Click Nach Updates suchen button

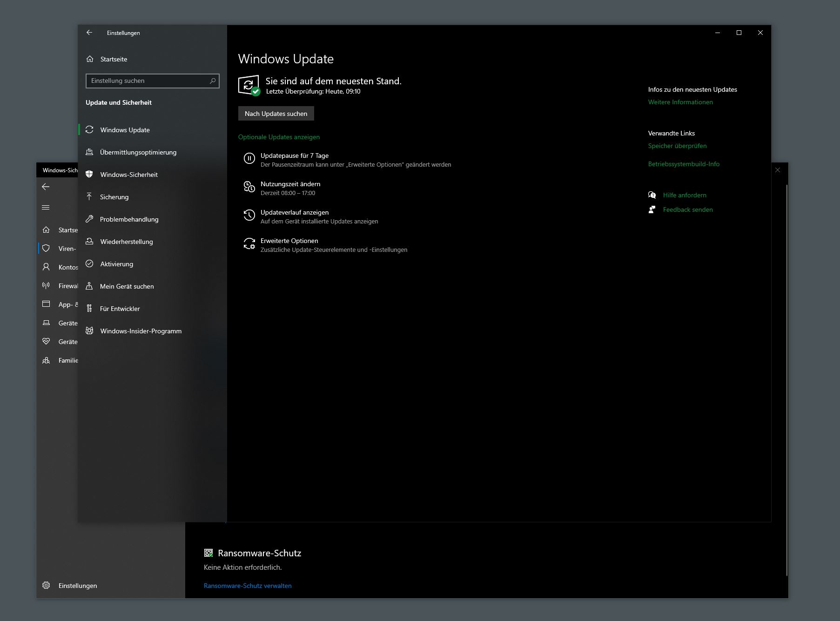276,114
